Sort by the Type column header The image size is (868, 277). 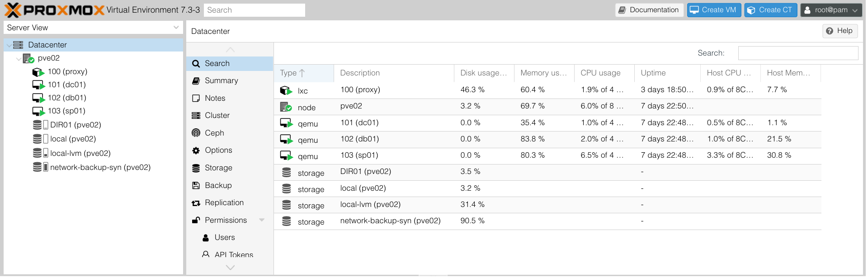304,73
